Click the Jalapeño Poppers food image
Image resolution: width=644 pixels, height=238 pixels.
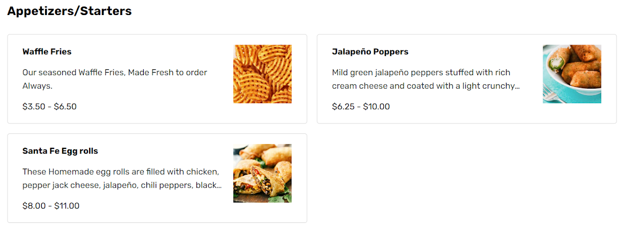[x=572, y=74]
